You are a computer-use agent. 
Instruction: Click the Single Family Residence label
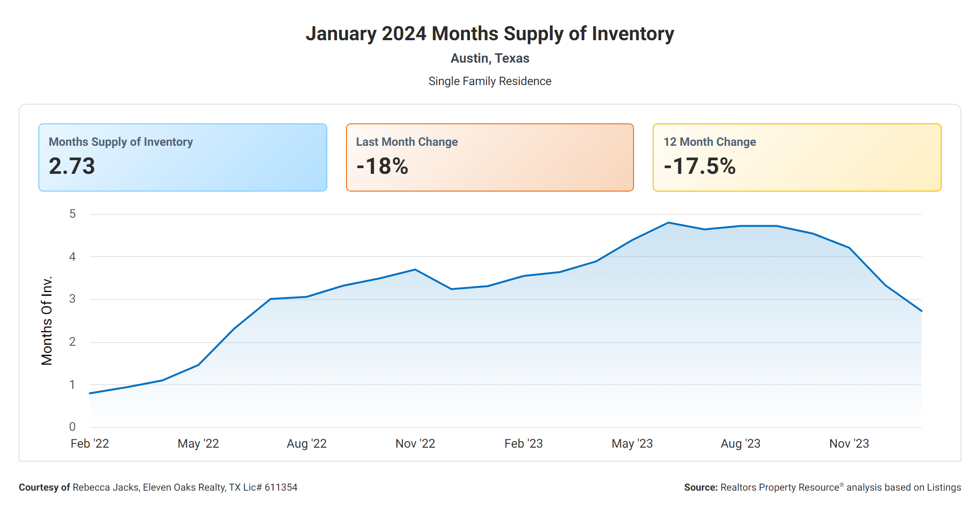tap(490, 81)
